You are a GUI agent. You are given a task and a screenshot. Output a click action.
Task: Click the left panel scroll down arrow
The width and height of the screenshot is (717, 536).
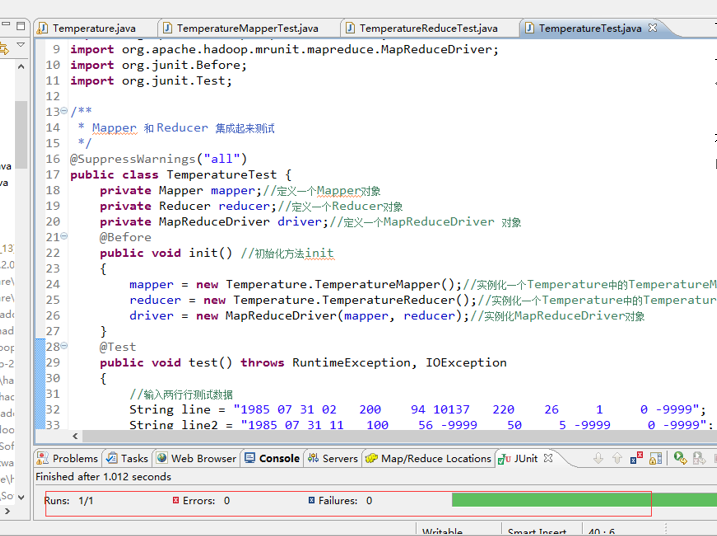[x=21, y=497]
